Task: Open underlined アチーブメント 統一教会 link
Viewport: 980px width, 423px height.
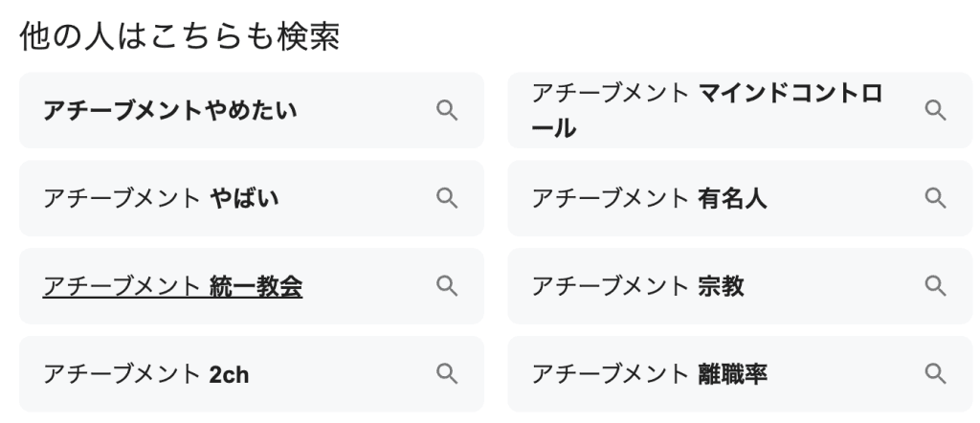Action: (x=172, y=287)
